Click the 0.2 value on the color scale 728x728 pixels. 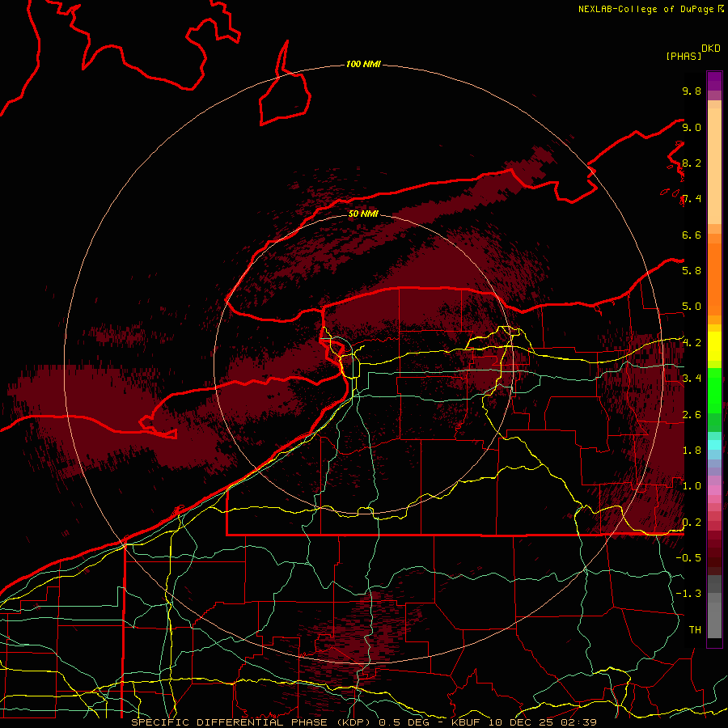692,523
